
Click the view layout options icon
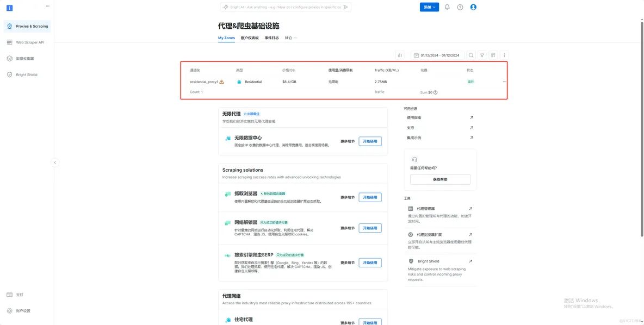click(493, 55)
